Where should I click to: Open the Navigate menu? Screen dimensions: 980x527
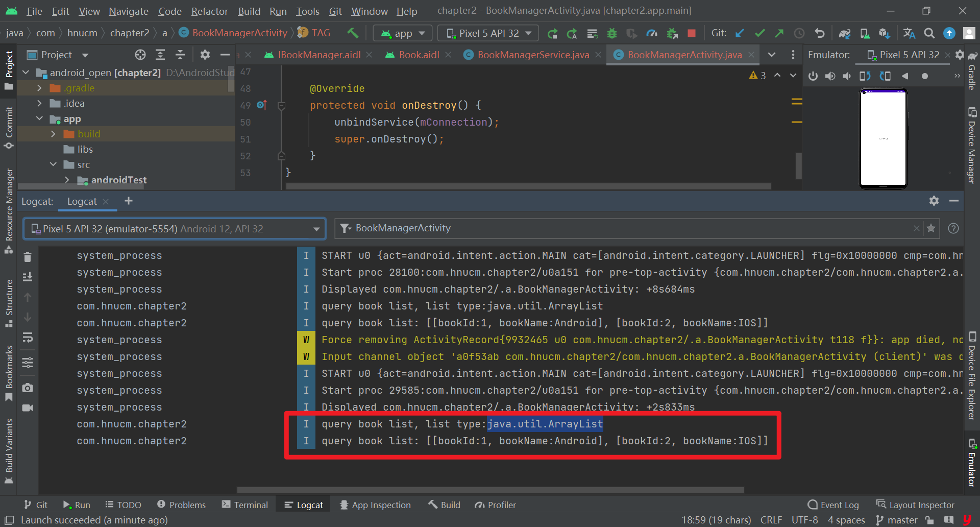129,11
